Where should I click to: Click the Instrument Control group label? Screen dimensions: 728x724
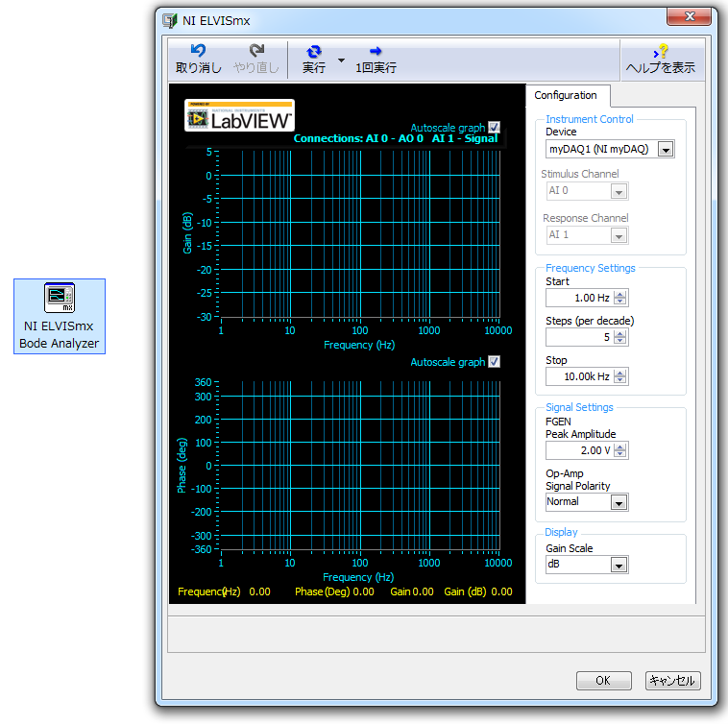tap(589, 119)
